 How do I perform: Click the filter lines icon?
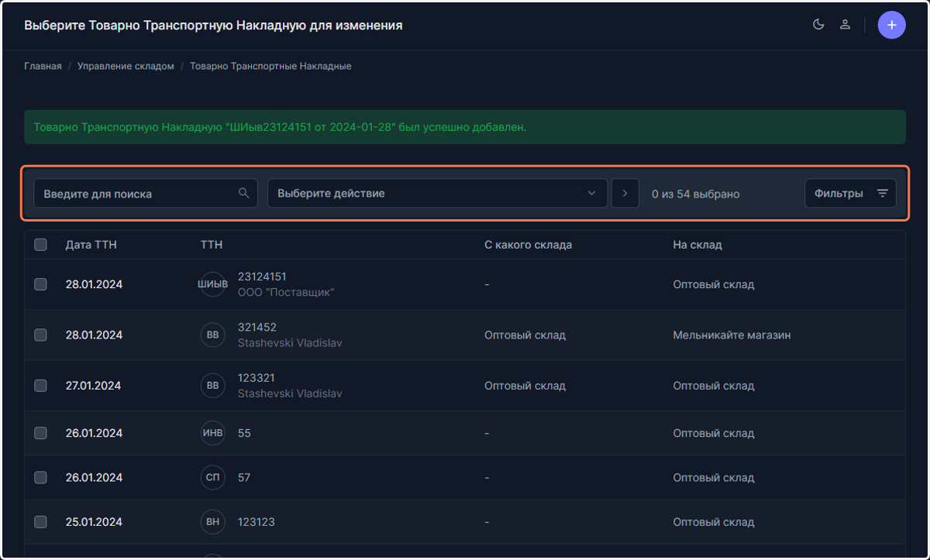(x=882, y=193)
